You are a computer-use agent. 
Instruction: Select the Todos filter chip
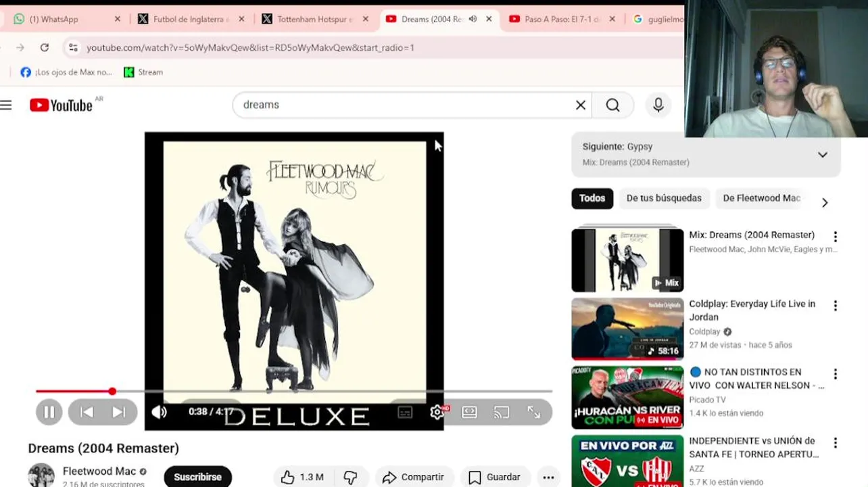592,198
